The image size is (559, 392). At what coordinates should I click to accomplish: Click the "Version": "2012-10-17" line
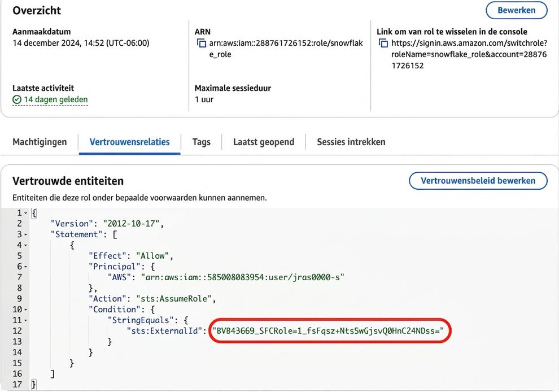[107, 224]
